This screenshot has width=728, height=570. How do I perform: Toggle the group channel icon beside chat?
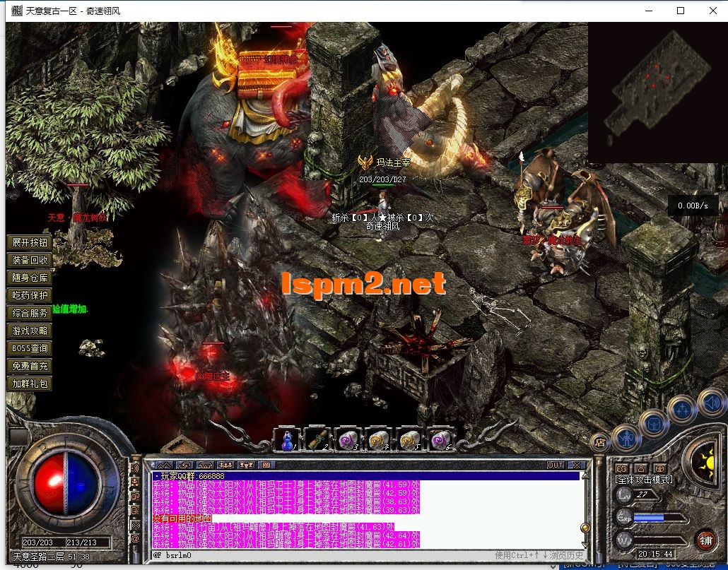click(x=136, y=483)
